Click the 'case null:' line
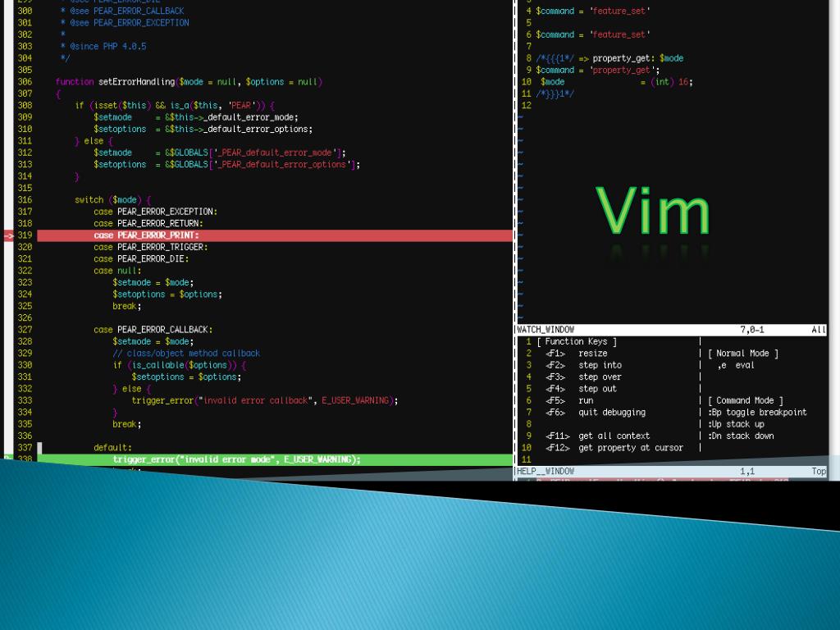Screen dimensions: 840x630 point(117,271)
